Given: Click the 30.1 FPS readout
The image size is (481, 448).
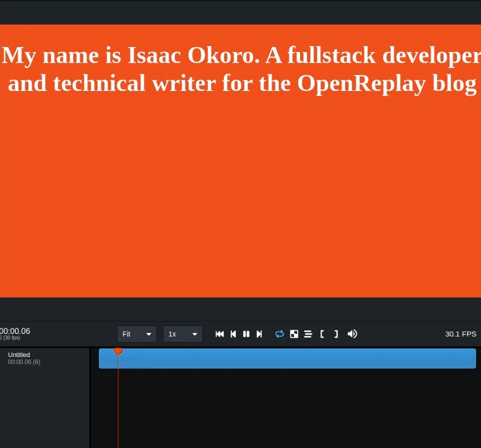Looking at the screenshot, I should tap(461, 334).
